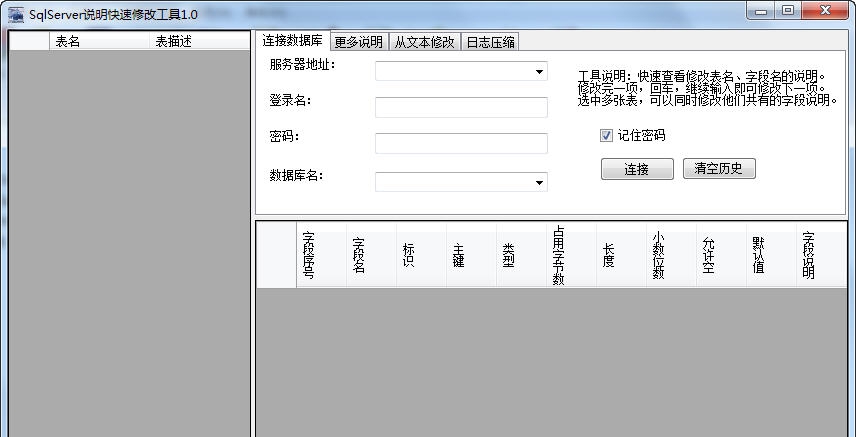Focus the 密码 input field
This screenshot has height=437, width=856.
[461, 143]
